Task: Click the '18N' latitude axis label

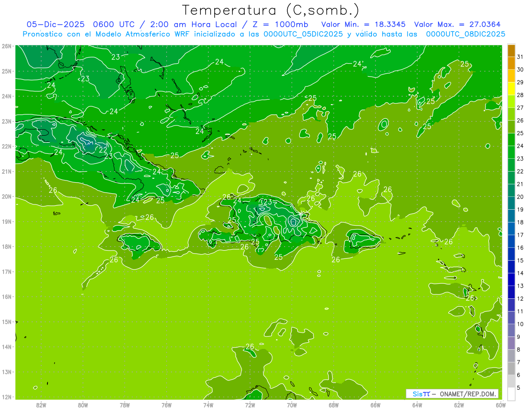Action: tap(6, 247)
